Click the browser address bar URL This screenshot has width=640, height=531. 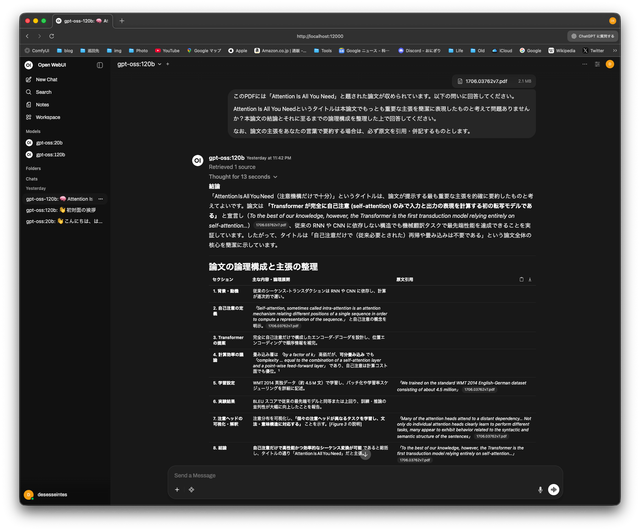coord(320,36)
